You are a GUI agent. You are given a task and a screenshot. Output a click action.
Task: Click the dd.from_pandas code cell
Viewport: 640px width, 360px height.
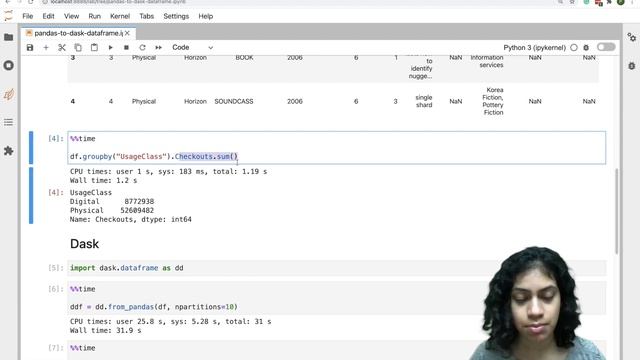point(337,298)
